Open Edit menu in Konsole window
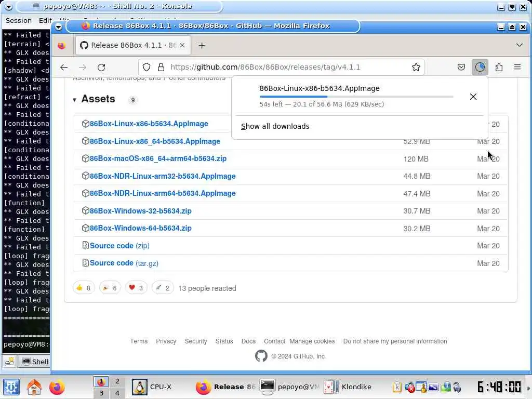 click(45, 20)
